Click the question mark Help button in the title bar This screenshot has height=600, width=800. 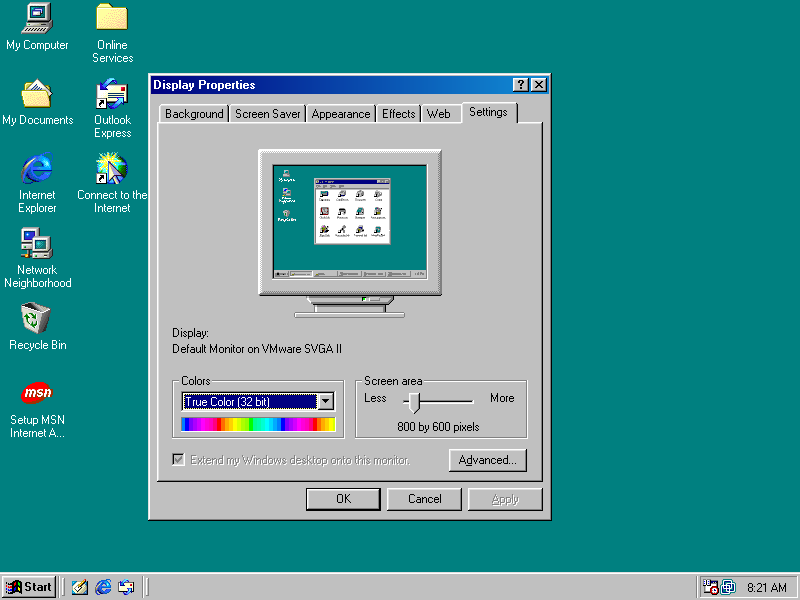(x=520, y=85)
